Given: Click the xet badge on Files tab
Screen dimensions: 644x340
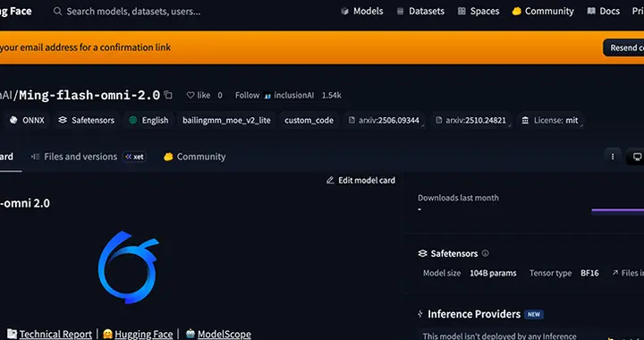Looking at the screenshot, I should [134, 157].
